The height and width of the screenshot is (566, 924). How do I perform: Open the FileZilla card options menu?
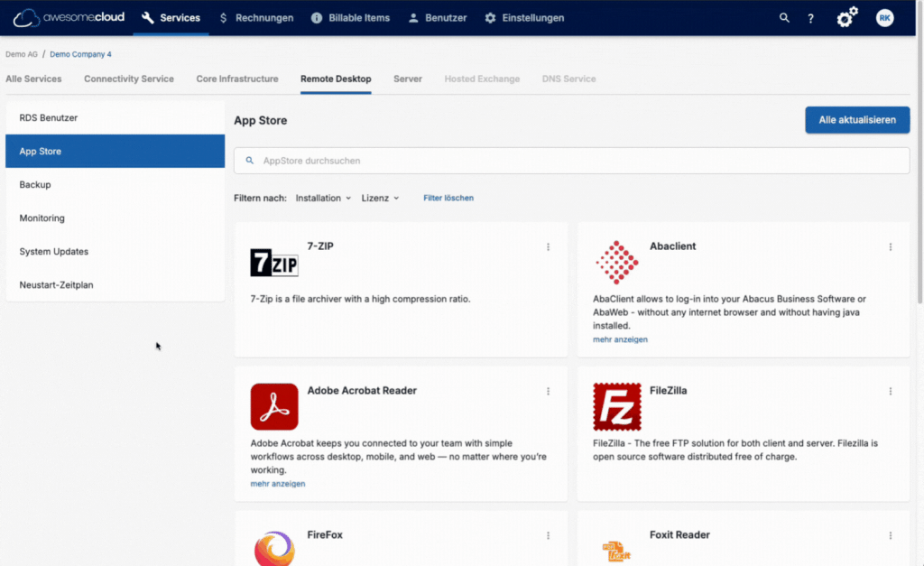(891, 392)
